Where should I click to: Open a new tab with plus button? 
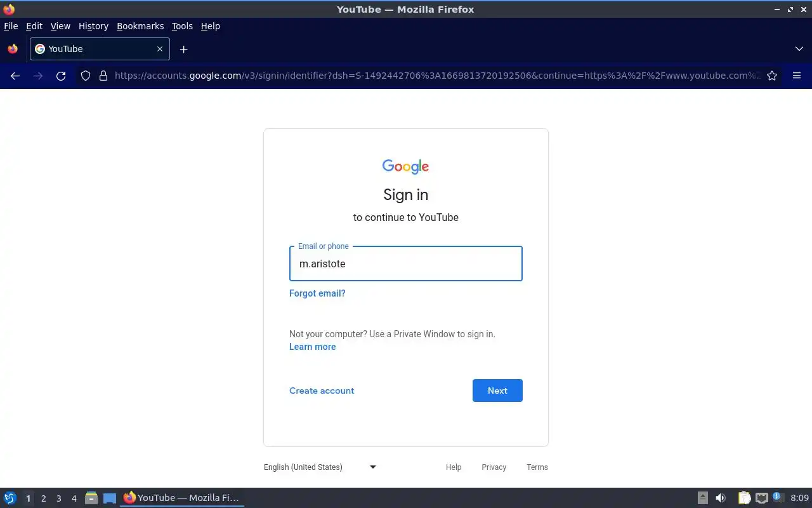(x=183, y=49)
